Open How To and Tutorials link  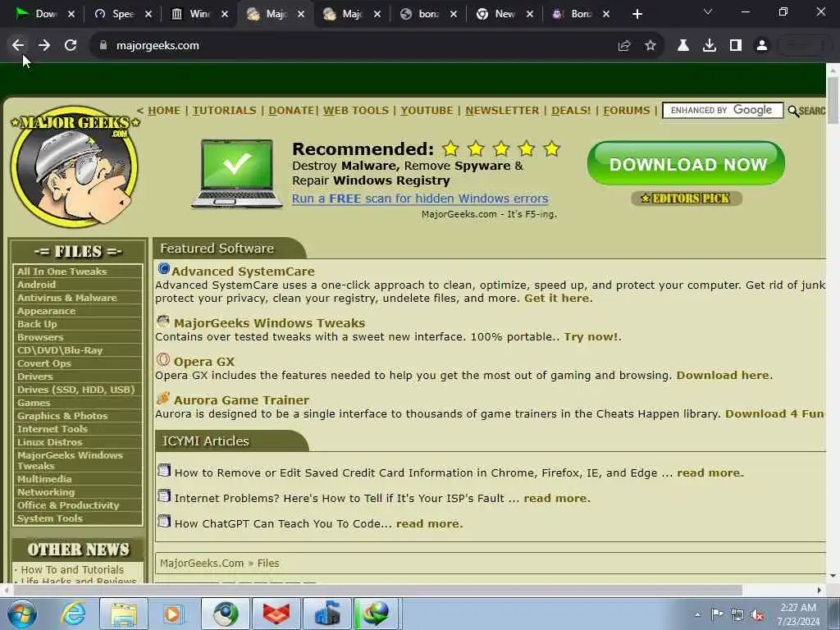point(72,570)
